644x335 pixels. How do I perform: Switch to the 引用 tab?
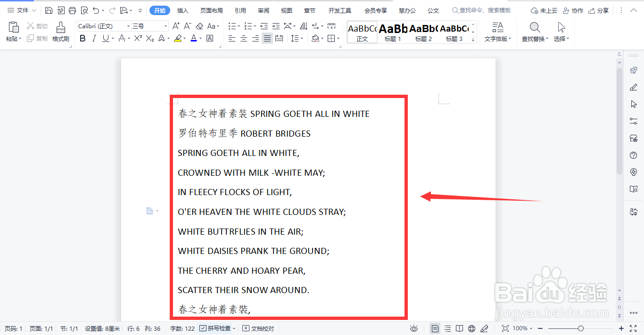click(x=240, y=10)
